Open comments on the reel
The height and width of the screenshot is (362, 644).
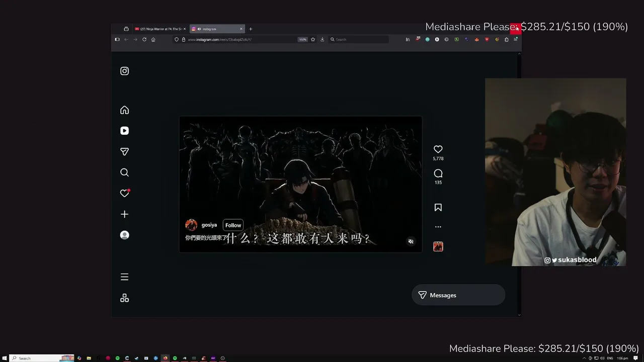[438, 173]
